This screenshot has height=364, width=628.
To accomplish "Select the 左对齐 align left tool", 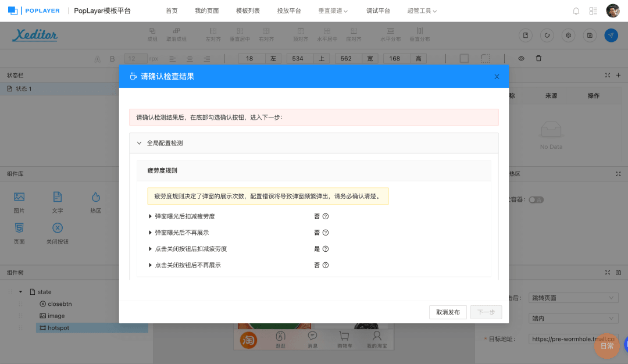I will tap(213, 34).
